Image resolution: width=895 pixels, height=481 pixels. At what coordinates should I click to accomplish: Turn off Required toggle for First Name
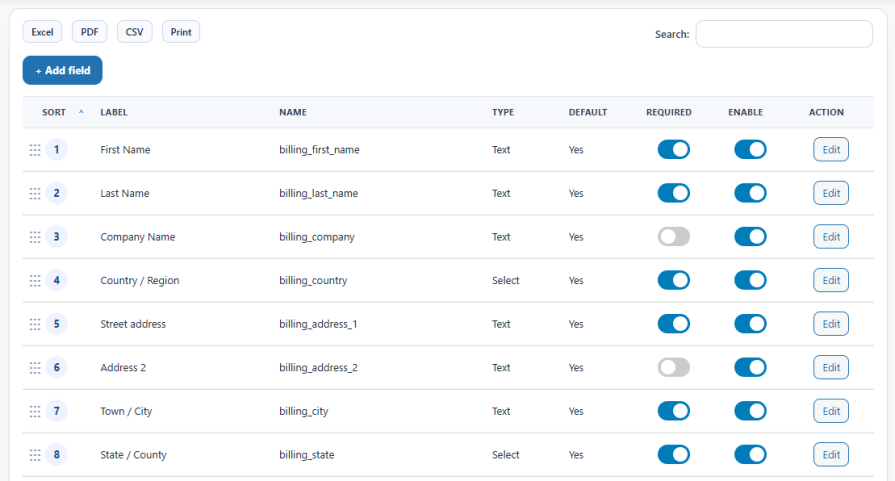click(x=673, y=150)
